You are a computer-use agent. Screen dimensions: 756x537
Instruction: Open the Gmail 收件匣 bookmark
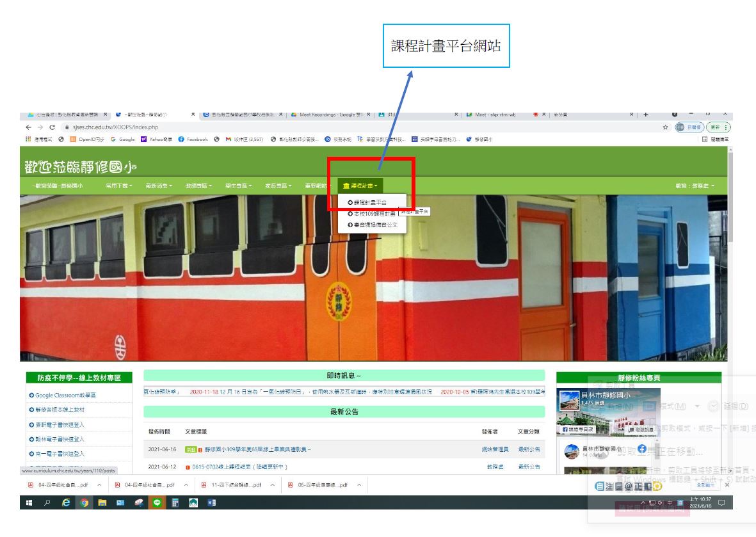tap(245, 140)
